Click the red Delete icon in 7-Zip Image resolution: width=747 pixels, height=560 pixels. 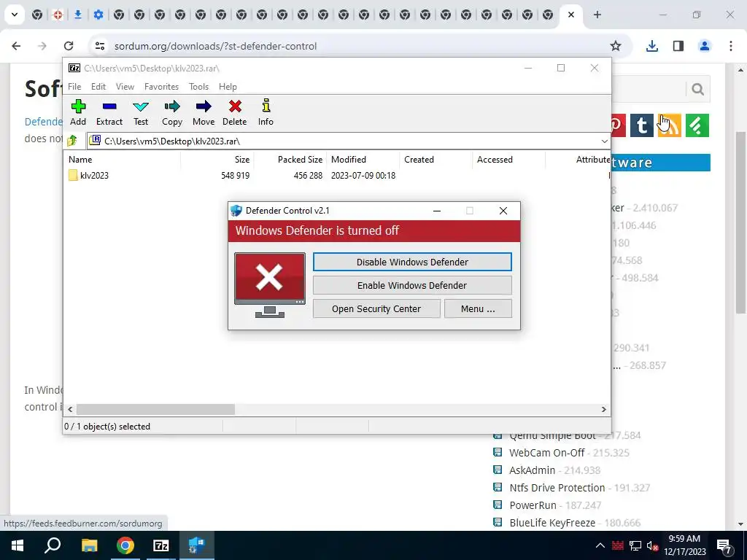point(235,113)
